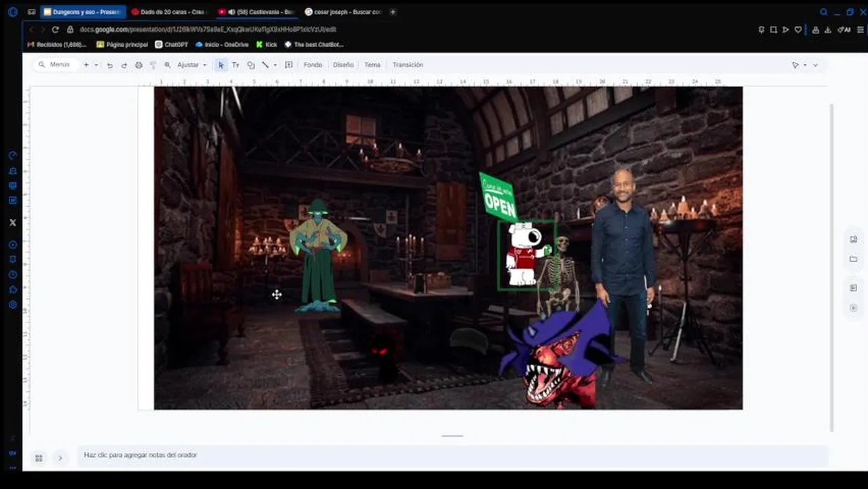Switch to the Castlevania YouTube tab
Viewport: 868px width, 489px height.
tap(257, 12)
